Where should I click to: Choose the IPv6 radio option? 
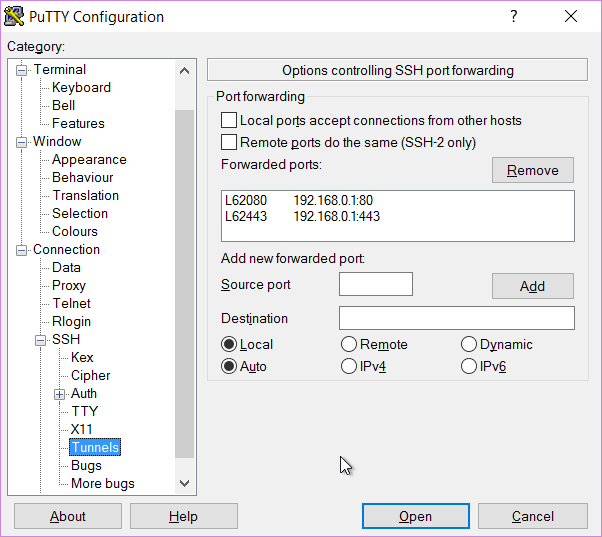coord(469,366)
